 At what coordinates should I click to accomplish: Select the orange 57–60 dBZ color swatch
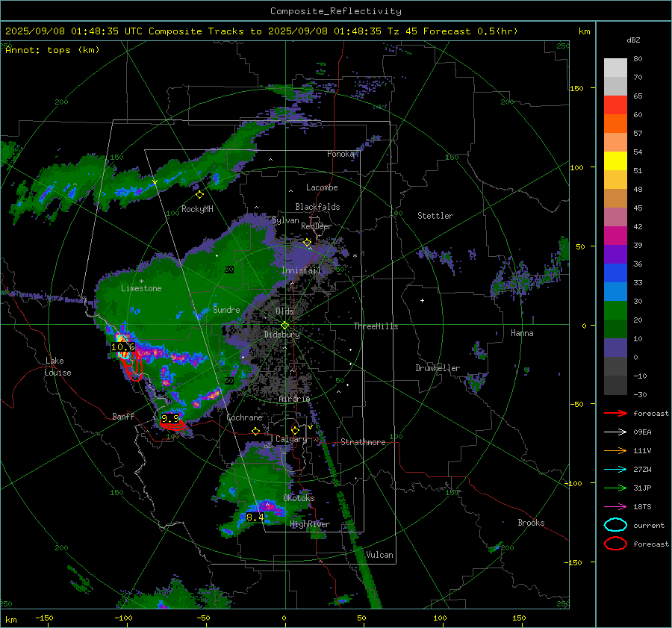tap(615, 124)
